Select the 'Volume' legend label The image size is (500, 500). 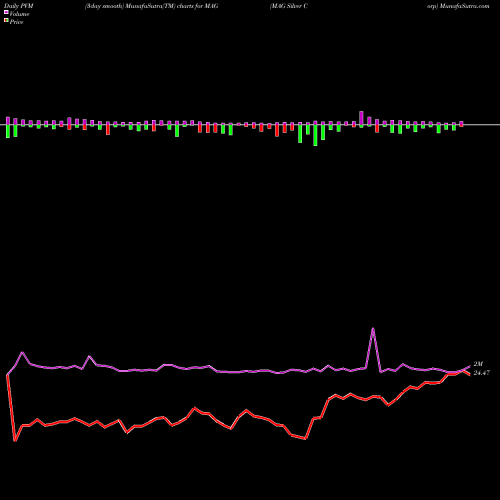click(19, 14)
